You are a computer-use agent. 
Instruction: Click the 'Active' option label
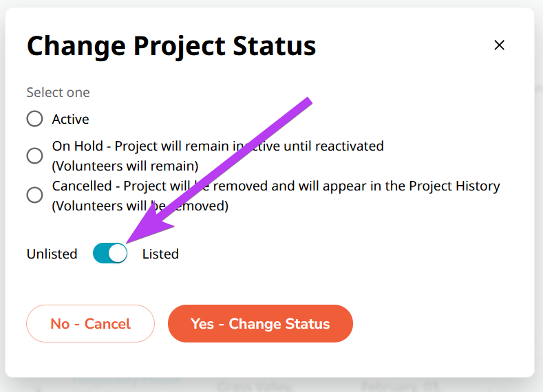tap(70, 119)
